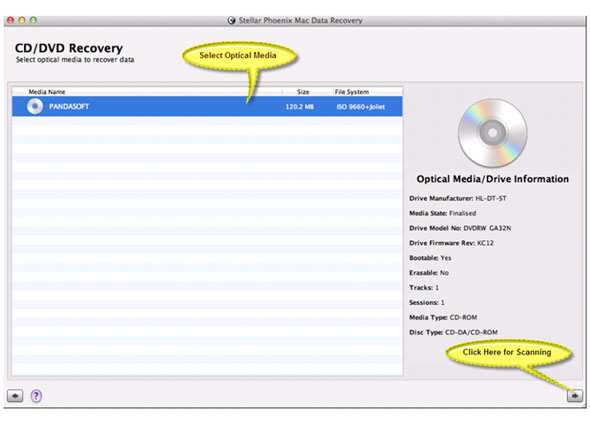This screenshot has width=590, height=421.
Task: Click Tracks 1 entry
Action: click(x=424, y=288)
